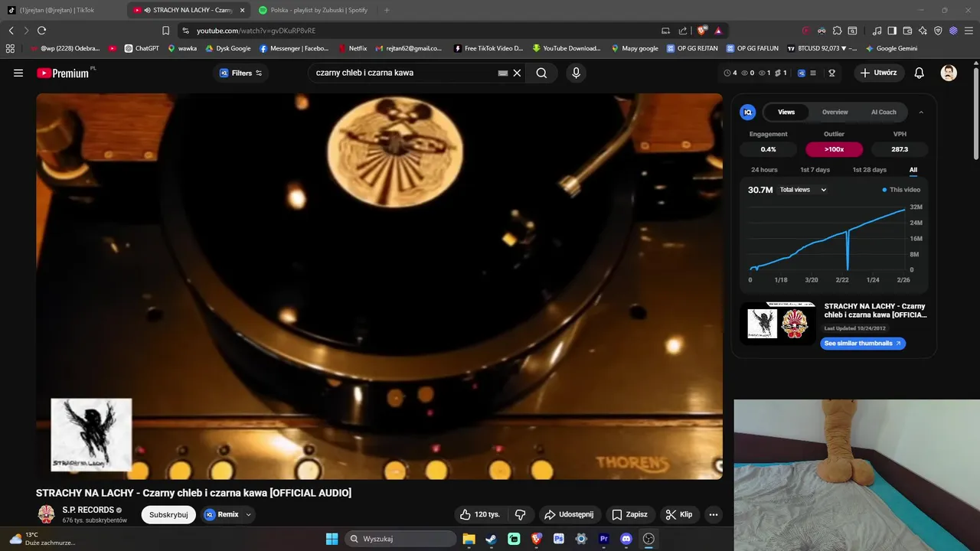Open the YouTube hamburger guide menu
This screenshot has height=551, width=980.
tap(18, 73)
